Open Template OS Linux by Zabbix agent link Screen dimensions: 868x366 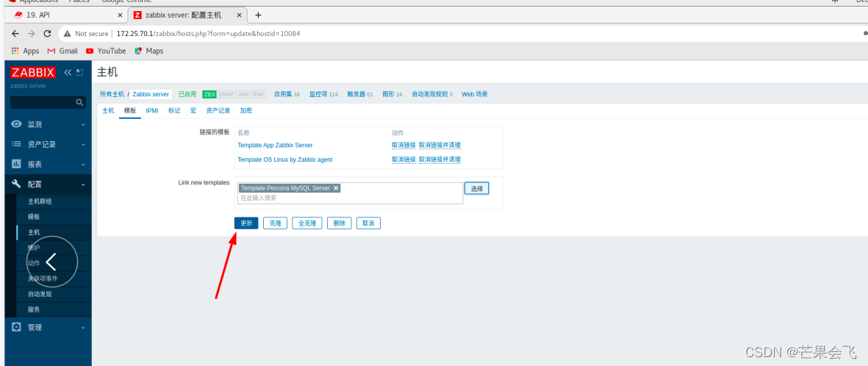pyautogui.click(x=285, y=159)
